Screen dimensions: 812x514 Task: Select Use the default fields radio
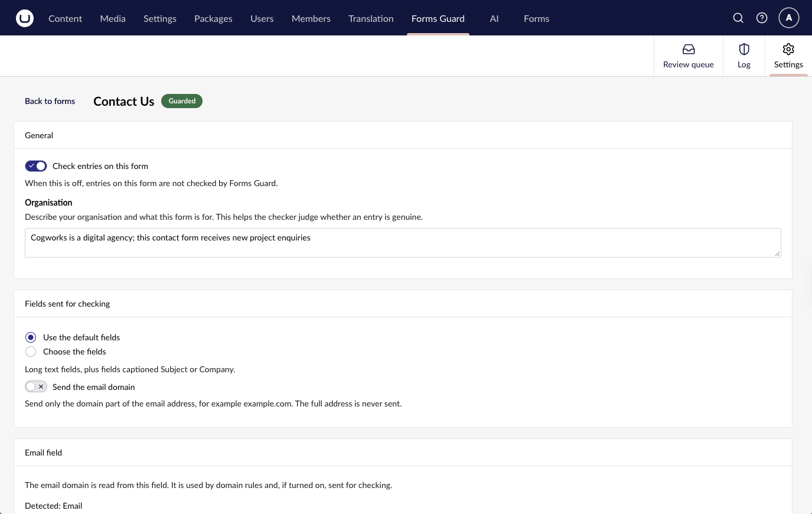(x=31, y=337)
